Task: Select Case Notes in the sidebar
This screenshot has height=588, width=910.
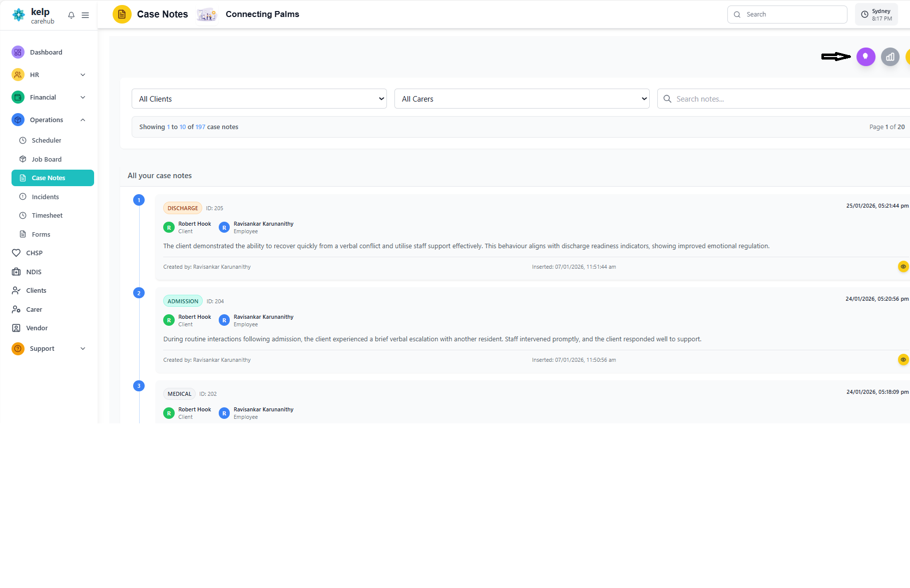Action: tap(49, 178)
